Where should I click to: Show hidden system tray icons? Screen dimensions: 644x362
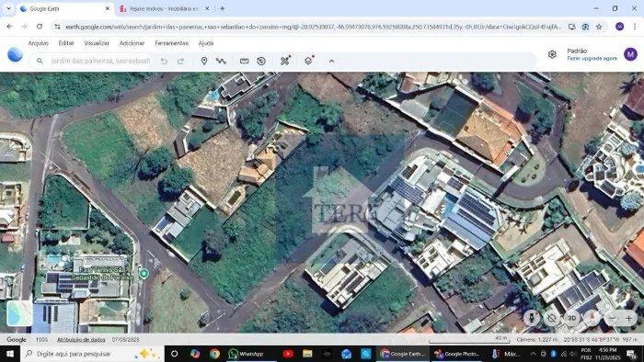tap(533, 354)
